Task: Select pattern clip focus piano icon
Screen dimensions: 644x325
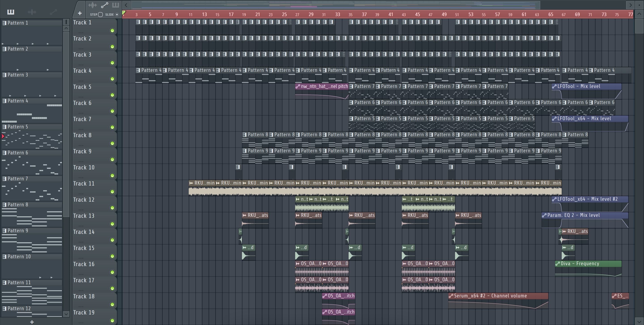Action: click(x=116, y=5)
